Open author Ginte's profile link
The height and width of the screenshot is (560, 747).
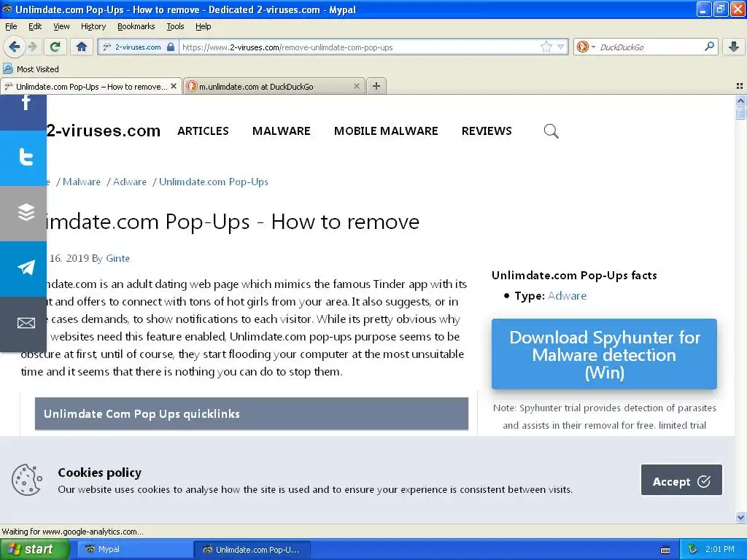[117, 258]
